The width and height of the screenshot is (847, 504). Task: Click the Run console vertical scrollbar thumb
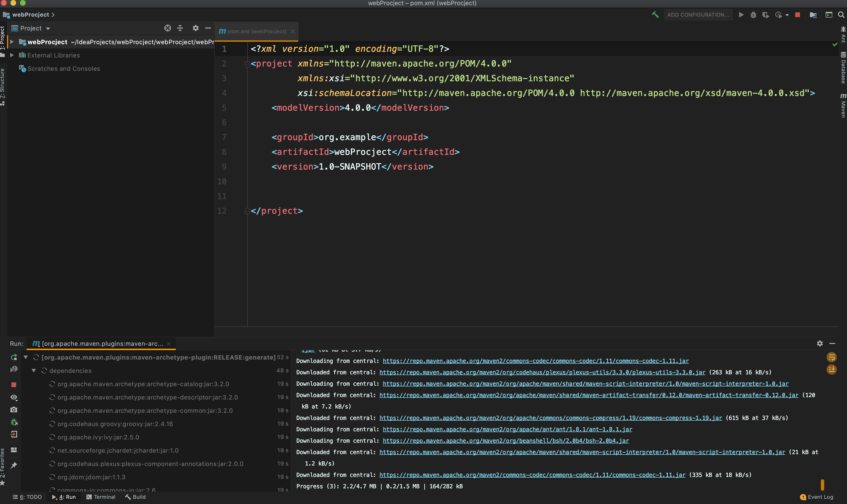(822, 485)
